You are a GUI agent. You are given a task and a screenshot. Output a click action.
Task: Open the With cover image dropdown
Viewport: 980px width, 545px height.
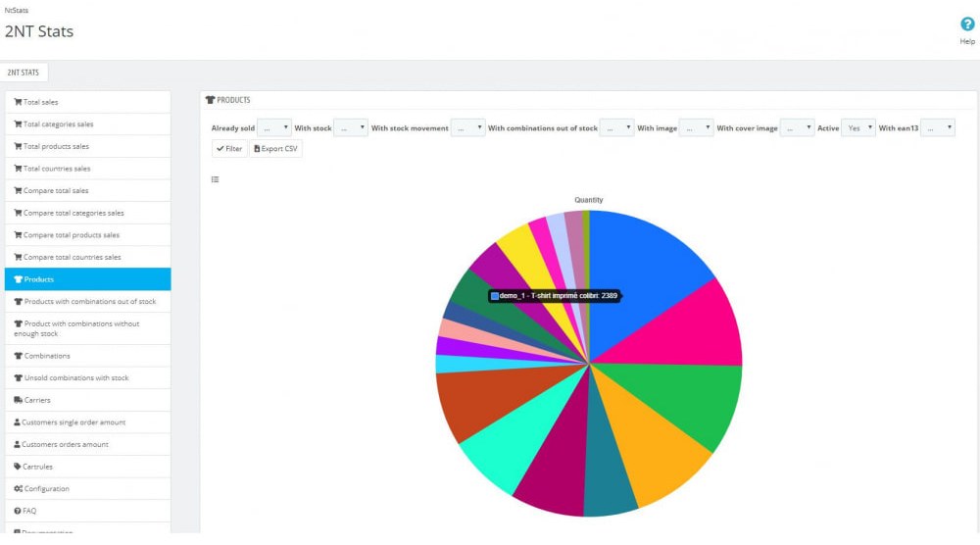click(x=797, y=127)
